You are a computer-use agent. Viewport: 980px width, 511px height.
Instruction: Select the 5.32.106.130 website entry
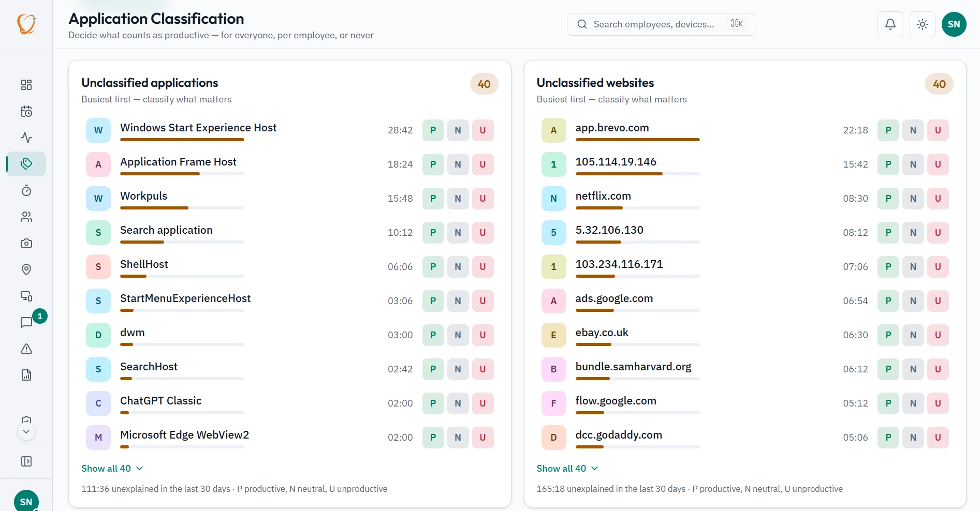(609, 230)
